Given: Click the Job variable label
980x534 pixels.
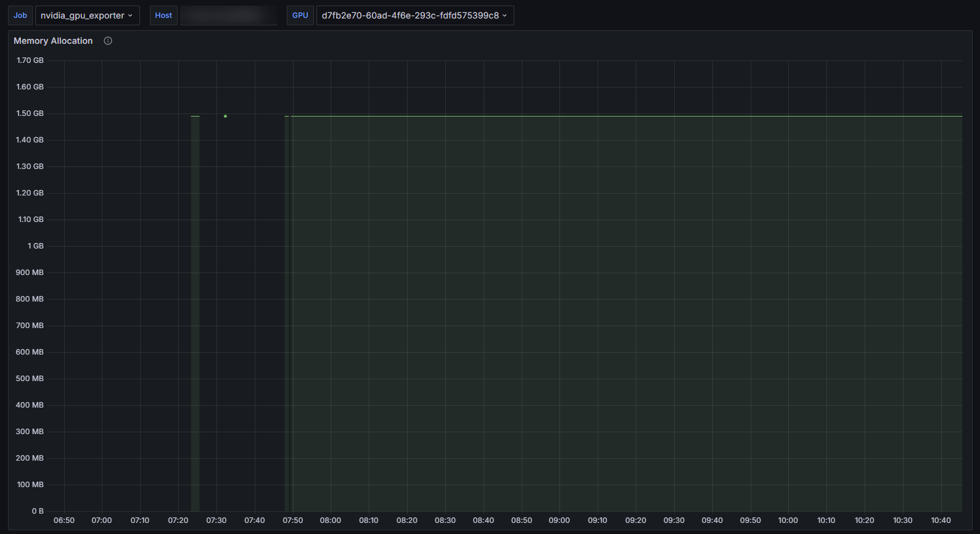Looking at the screenshot, I should [20, 15].
